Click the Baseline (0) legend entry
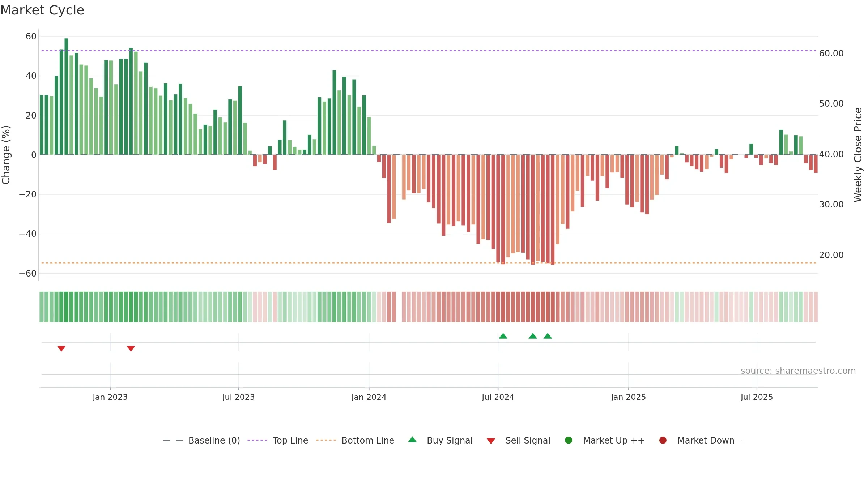Viewport: 868px width, 488px height. tap(201, 440)
